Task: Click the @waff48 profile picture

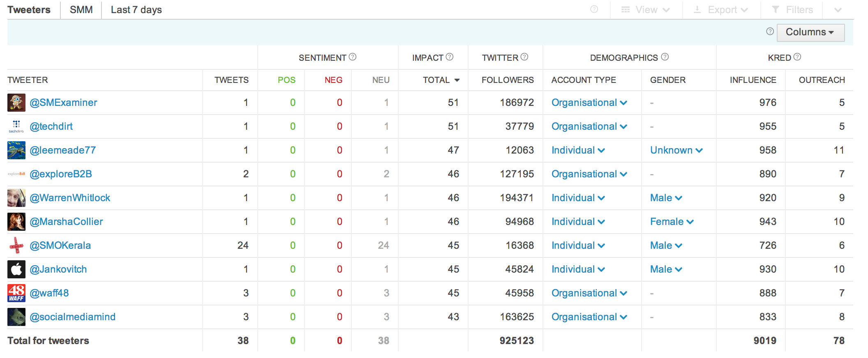Action: (16, 293)
